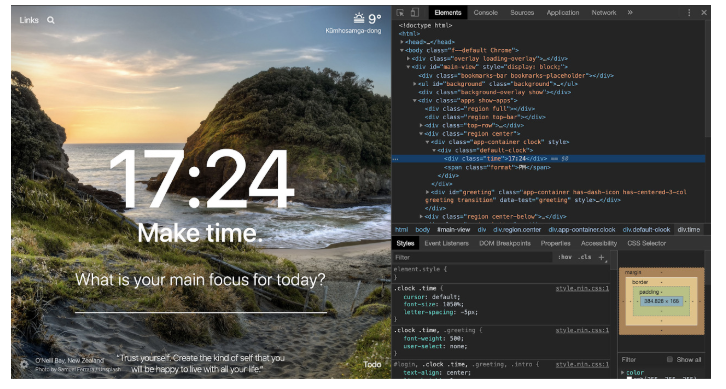This screenshot has height=389, width=726.
Task: Open the Application tab
Action: (x=563, y=13)
